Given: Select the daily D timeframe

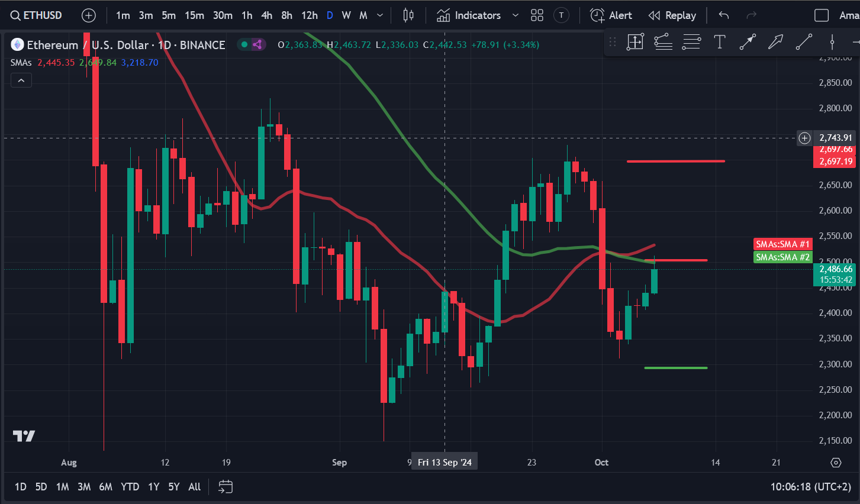Looking at the screenshot, I should coord(330,15).
